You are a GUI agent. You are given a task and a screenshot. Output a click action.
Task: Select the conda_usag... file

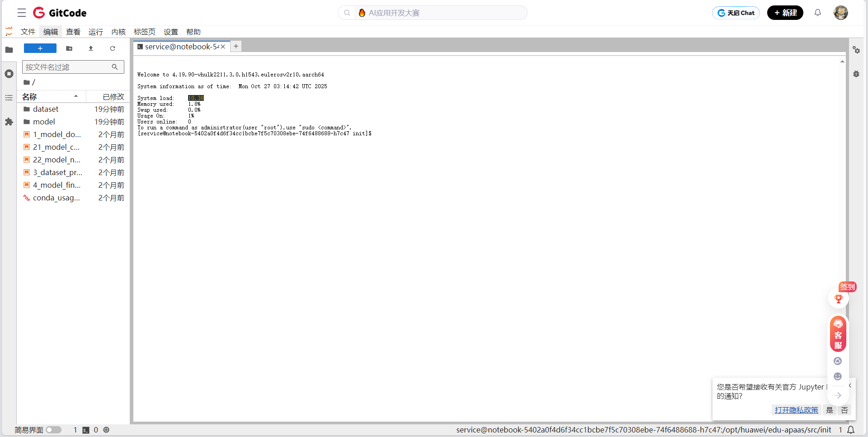click(74, 198)
